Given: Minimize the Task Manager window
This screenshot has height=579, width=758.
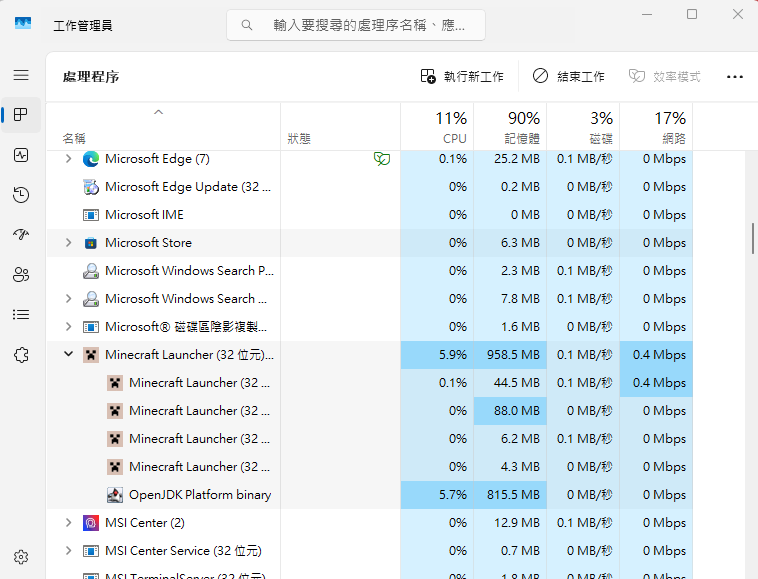Looking at the screenshot, I should tap(647, 14).
